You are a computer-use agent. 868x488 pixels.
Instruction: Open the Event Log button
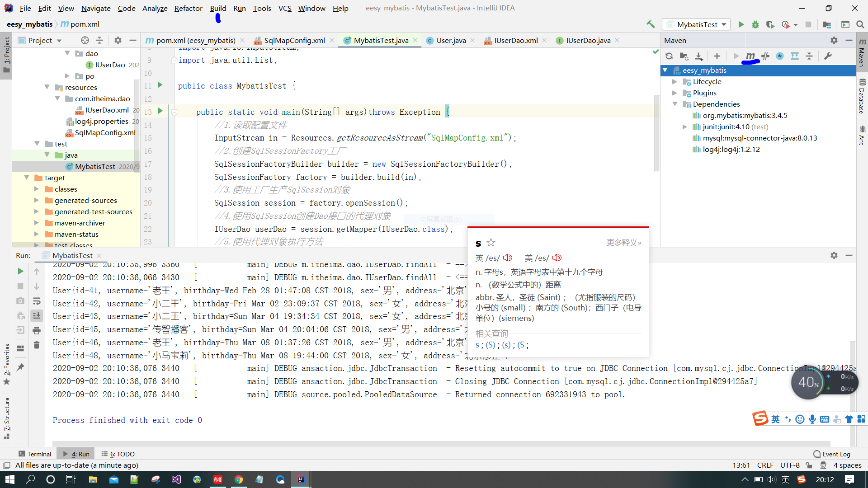coord(832,454)
